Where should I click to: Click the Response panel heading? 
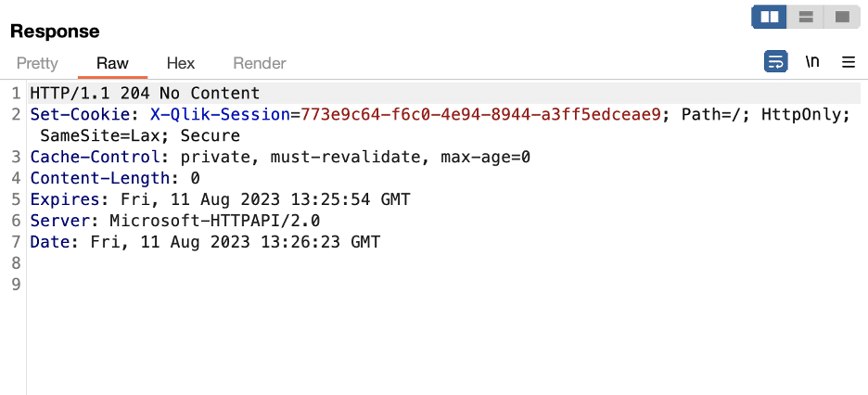point(55,32)
